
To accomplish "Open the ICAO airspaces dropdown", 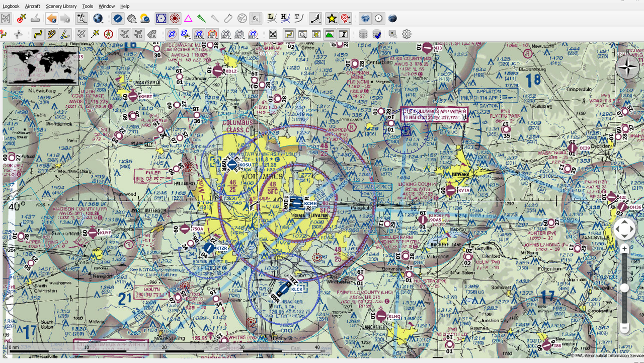I will click(199, 34).
